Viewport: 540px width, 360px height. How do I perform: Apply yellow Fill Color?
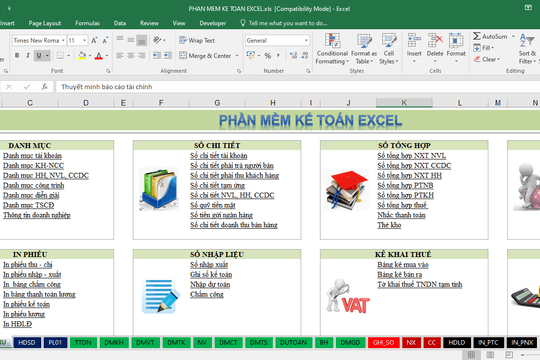click(82, 55)
